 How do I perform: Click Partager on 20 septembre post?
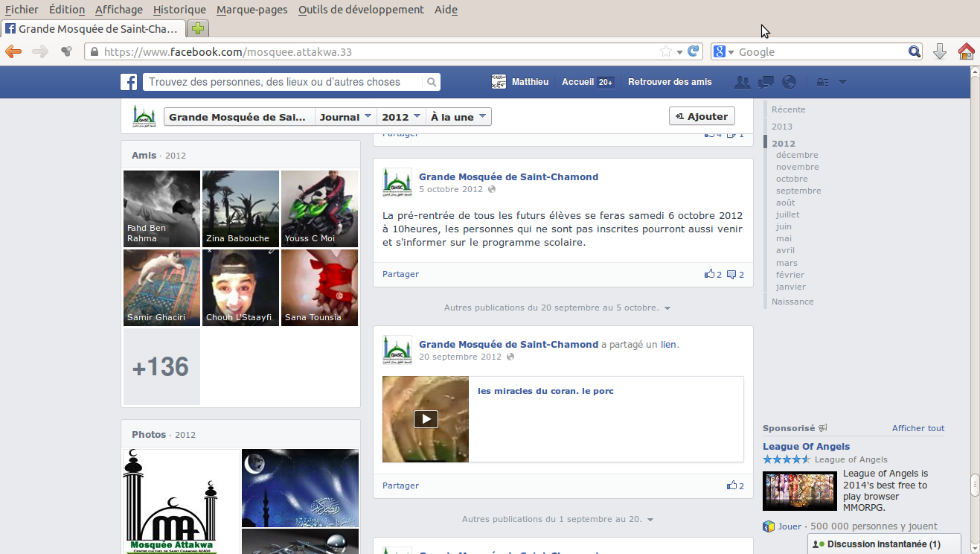point(400,485)
